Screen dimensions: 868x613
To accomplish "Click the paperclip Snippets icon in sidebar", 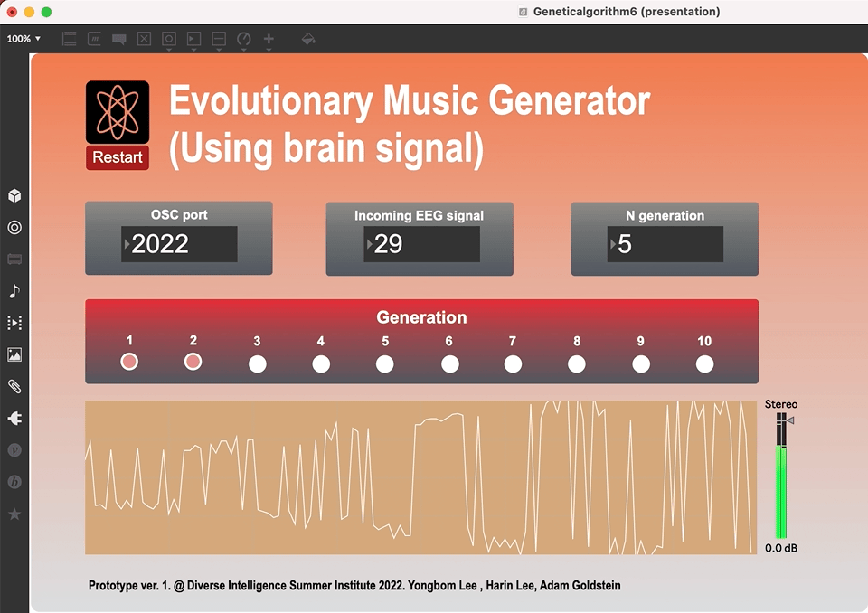I will pyautogui.click(x=14, y=387).
